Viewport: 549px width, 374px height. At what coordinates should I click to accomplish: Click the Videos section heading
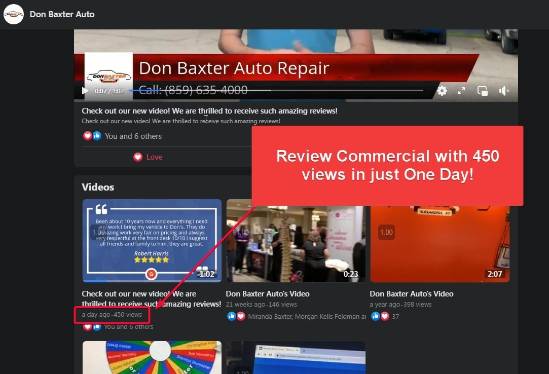(98, 187)
